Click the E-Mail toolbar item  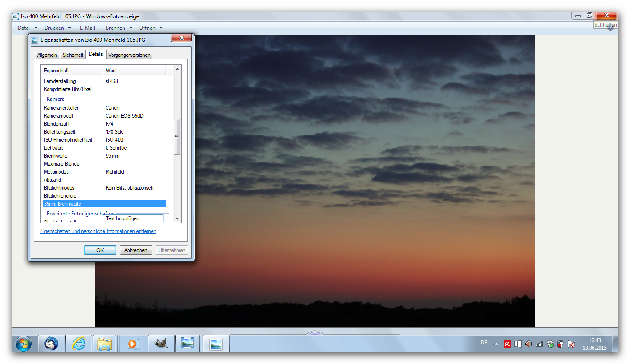click(88, 28)
